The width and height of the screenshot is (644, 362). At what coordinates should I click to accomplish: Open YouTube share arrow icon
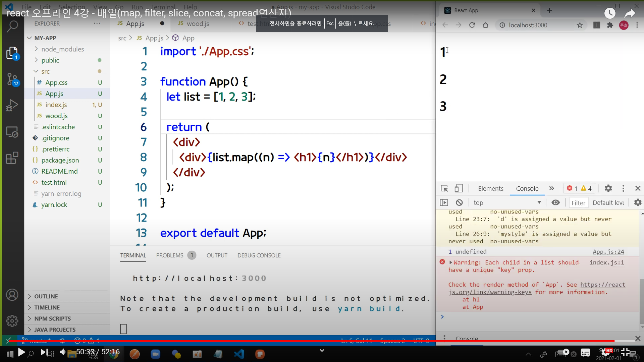[x=630, y=13]
